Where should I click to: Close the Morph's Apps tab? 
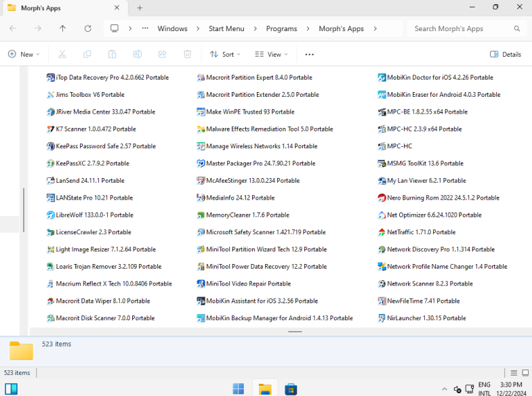click(x=117, y=7)
